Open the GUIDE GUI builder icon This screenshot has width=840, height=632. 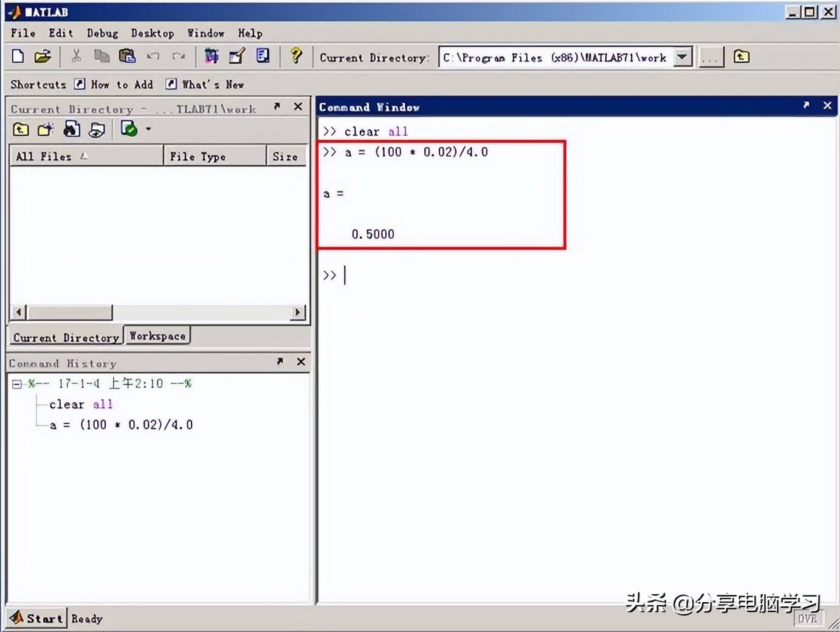[x=237, y=57]
